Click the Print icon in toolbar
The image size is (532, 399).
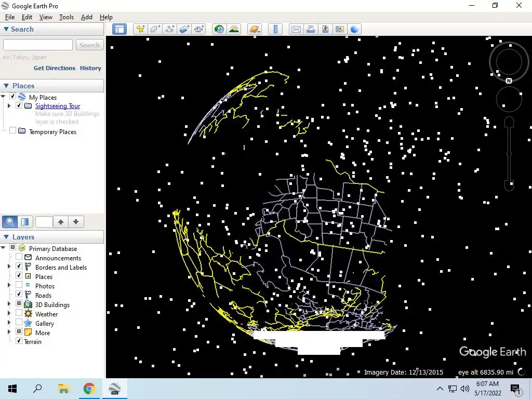(311, 29)
